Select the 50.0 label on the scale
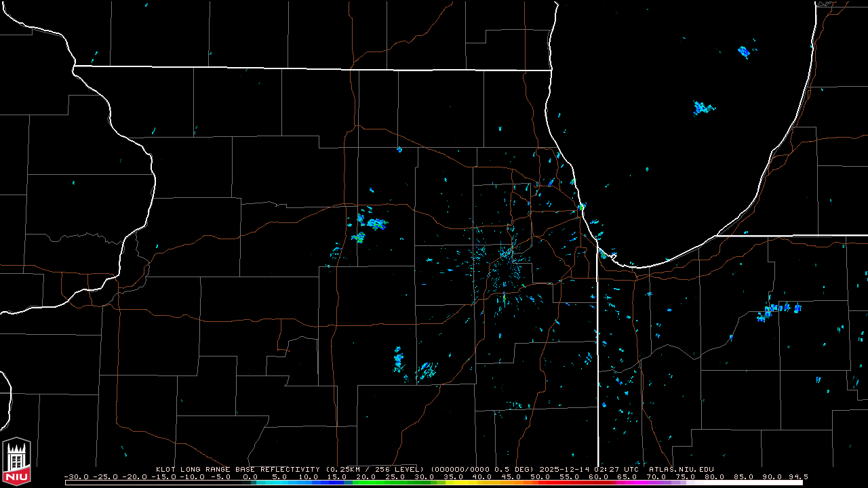868x488 pixels. click(540, 476)
